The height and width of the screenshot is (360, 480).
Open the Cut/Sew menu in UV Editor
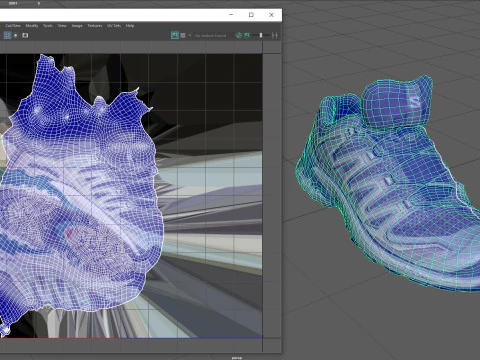(13, 26)
